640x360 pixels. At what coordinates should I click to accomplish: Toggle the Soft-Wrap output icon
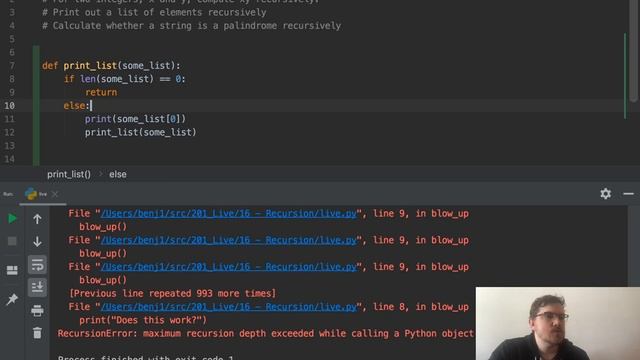pos(37,264)
